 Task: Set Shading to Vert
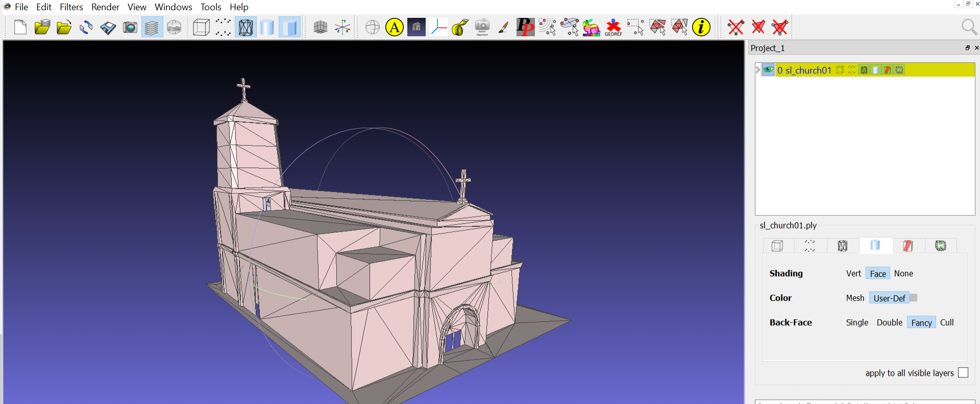click(853, 274)
